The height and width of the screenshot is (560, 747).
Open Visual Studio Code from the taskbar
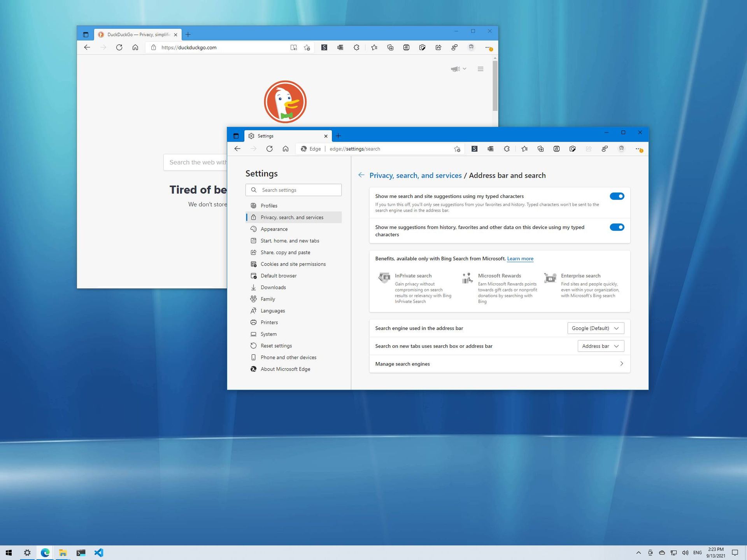pyautogui.click(x=99, y=553)
